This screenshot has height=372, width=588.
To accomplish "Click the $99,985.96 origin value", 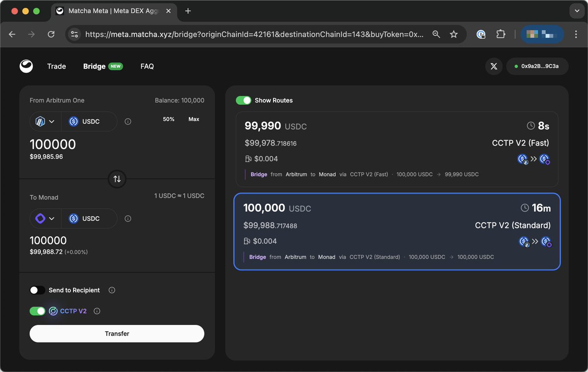I will coord(47,157).
